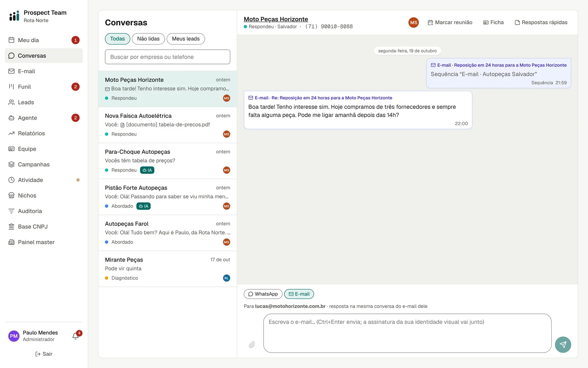The image size is (588, 368).
Task: Click the outgoing sequence email bubble
Action: point(499,73)
